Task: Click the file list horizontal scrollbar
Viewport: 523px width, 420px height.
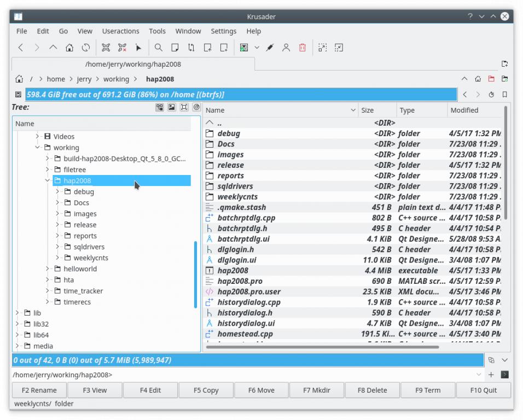Action: 323,347
